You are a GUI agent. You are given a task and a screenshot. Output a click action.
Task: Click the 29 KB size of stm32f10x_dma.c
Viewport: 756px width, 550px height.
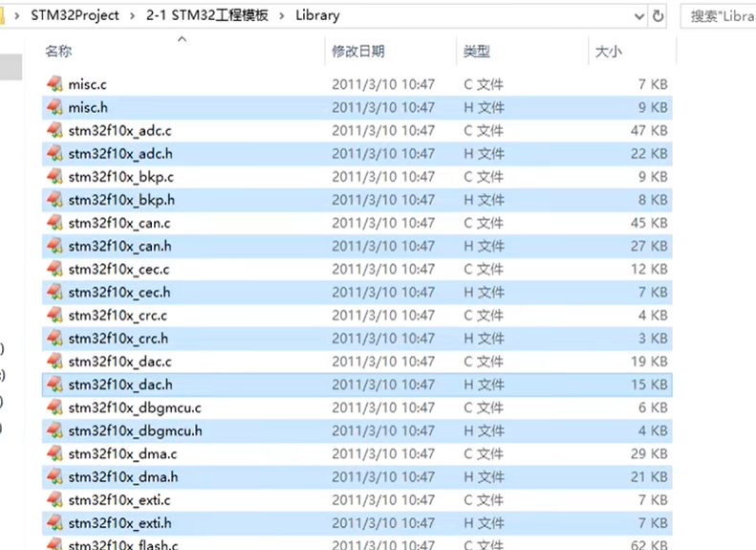click(x=649, y=454)
